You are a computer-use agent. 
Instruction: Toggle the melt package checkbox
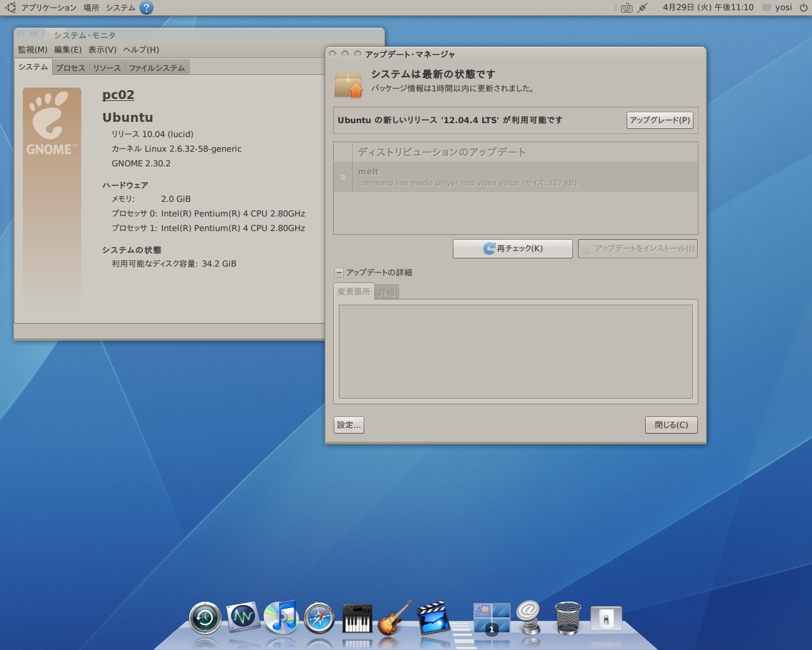pyautogui.click(x=343, y=177)
